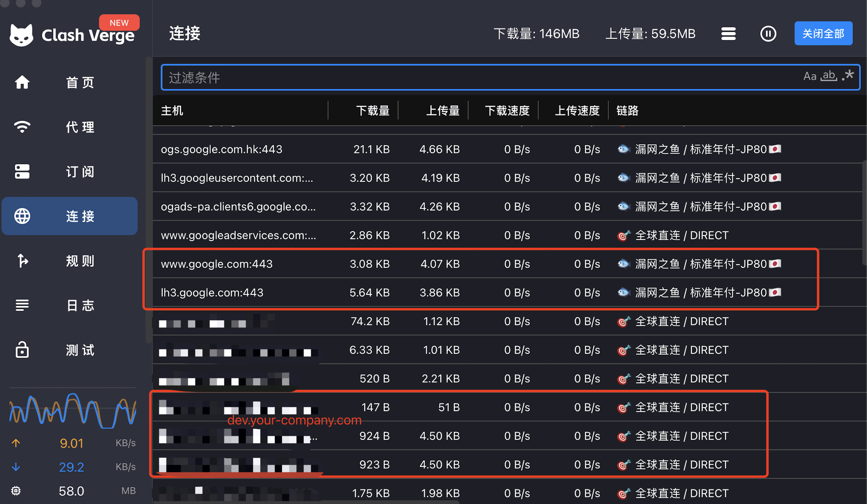Turn on regex mode for filtering
The image size is (867, 504).
(847, 76)
